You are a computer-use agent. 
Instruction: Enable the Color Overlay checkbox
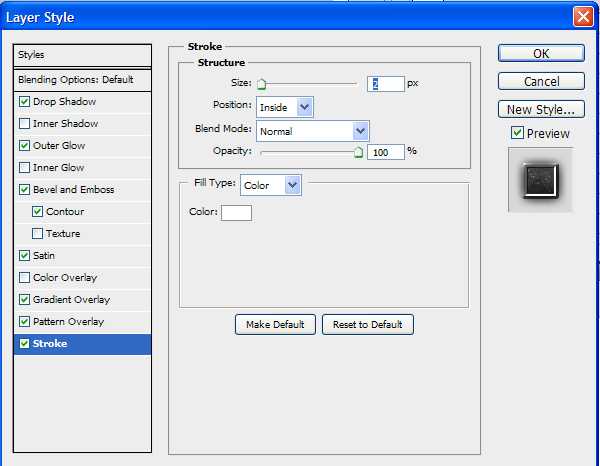pyautogui.click(x=24, y=277)
